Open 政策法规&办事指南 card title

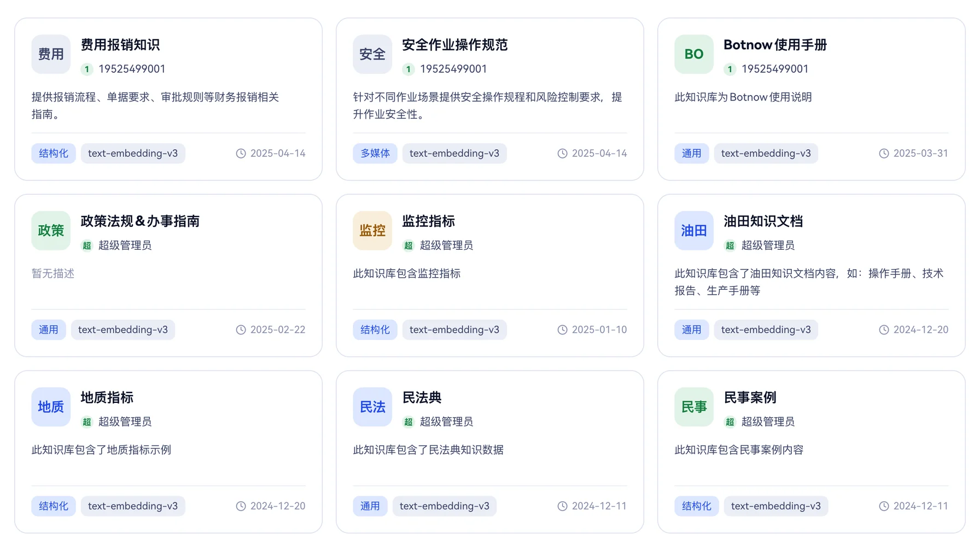pos(140,221)
